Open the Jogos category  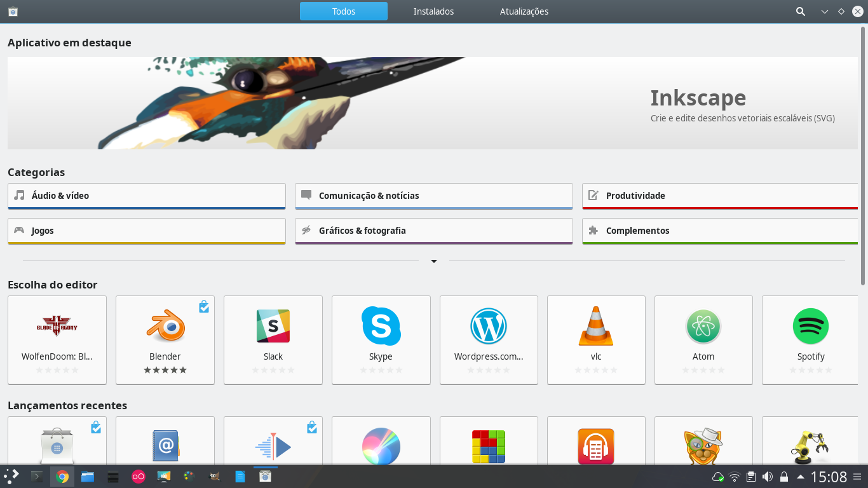pyautogui.click(x=147, y=231)
